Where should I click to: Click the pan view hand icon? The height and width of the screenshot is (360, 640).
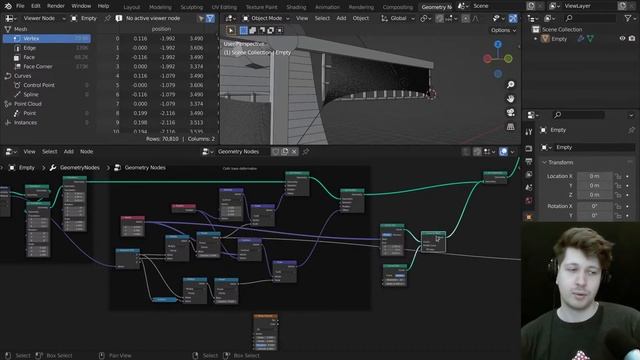click(x=510, y=99)
